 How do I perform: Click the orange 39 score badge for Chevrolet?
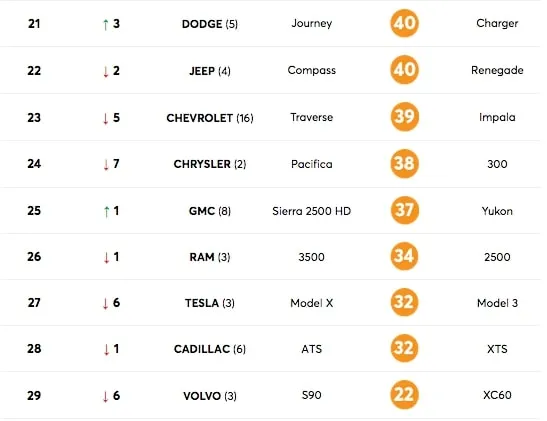pyautogui.click(x=404, y=116)
